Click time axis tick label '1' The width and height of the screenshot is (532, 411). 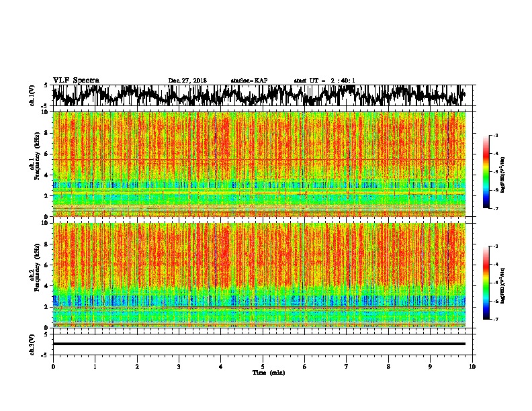[95, 367]
